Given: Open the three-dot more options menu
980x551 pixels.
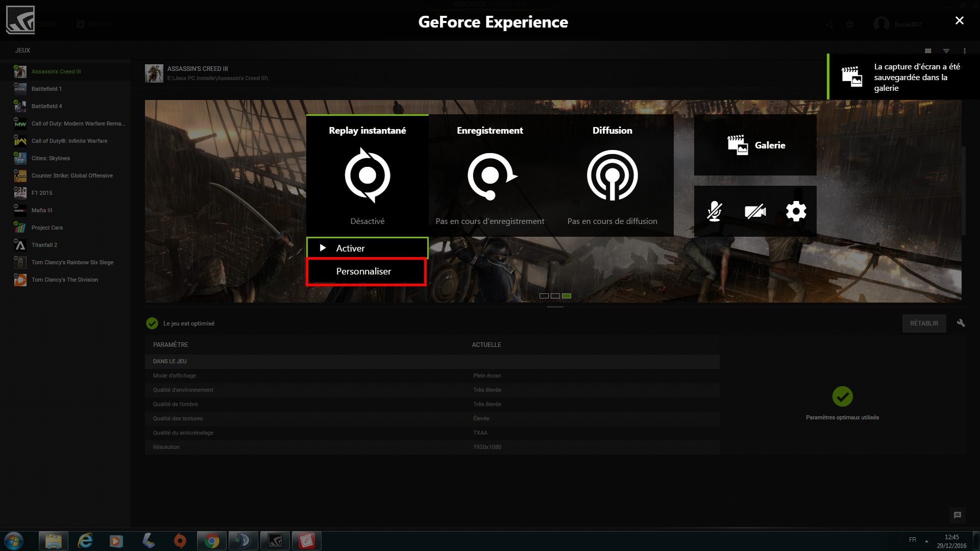Looking at the screenshot, I should 965,51.
